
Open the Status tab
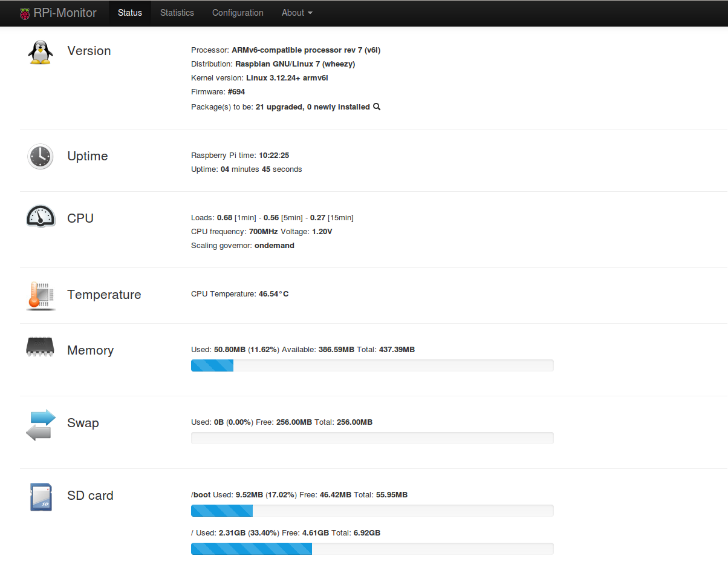click(x=130, y=13)
